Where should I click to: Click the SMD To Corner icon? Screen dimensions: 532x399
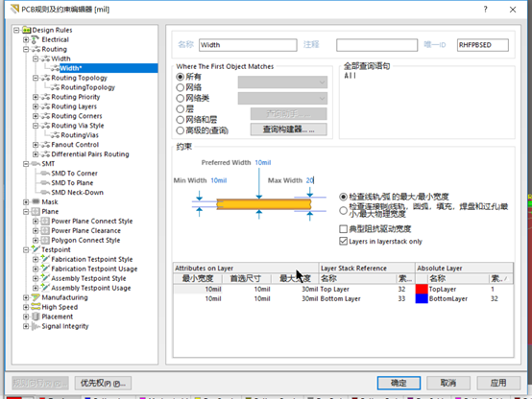click(x=45, y=174)
